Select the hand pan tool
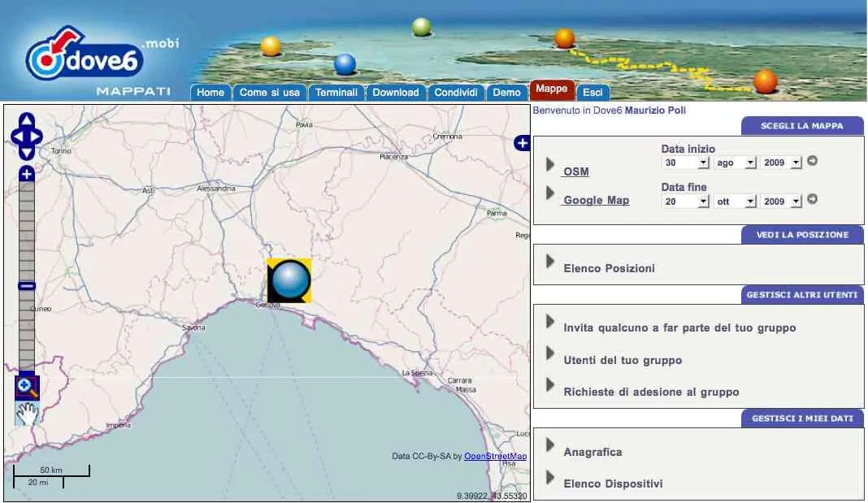The height and width of the screenshot is (503, 868). [27, 414]
